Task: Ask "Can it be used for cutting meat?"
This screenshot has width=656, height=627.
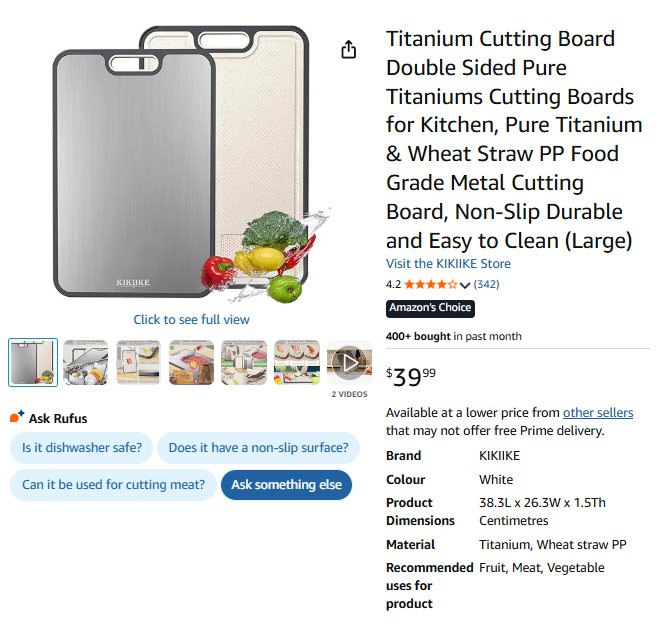Action: 113,485
